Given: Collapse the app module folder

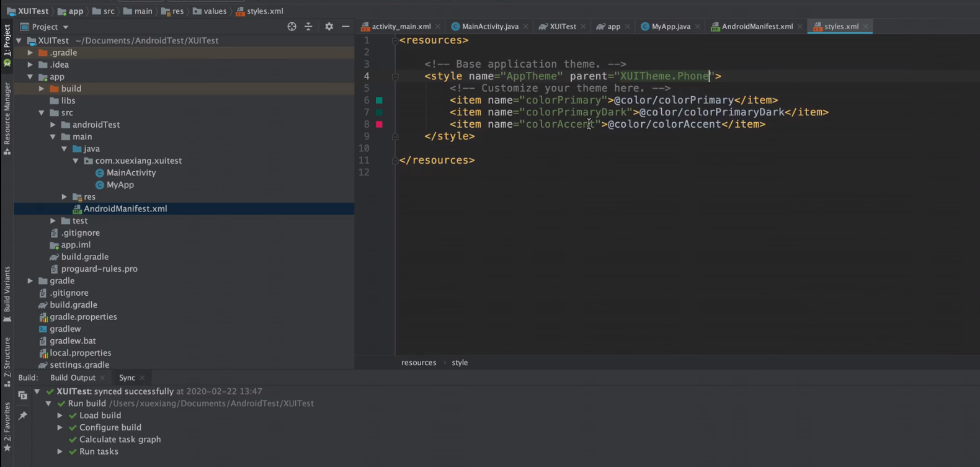Looking at the screenshot, I should pos(30,77).
